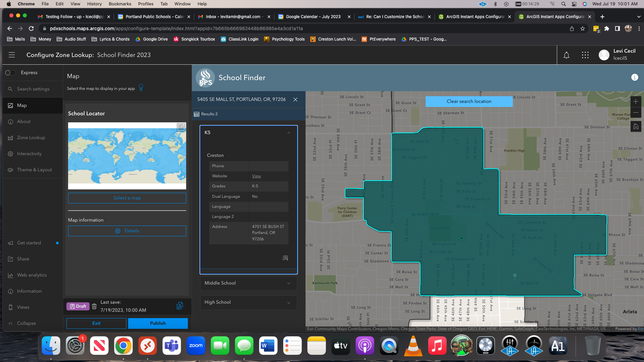
Task: Open the Zone Lookup settings
Action: pos(31,137)
